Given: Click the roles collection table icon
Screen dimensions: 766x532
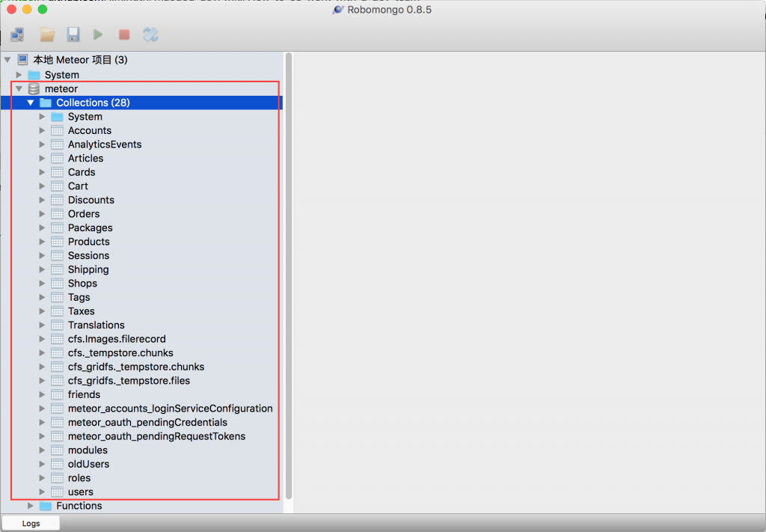Looking at the screenshot, I should [57, 478].
